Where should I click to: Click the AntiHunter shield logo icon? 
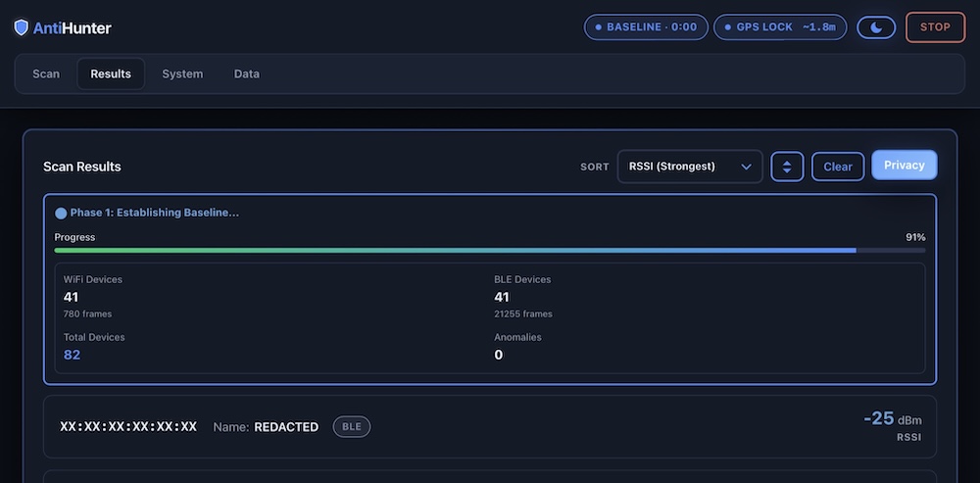tap(22, 27)
